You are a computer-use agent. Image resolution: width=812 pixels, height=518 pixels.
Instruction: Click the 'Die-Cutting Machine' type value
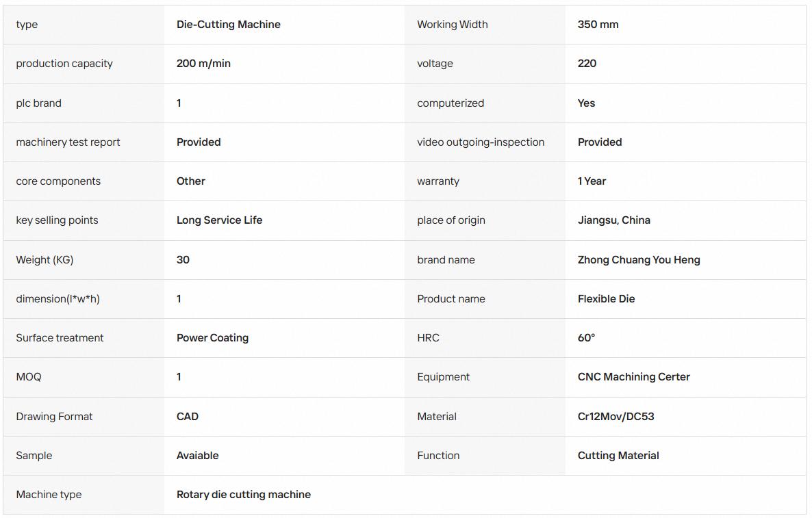tap(229, 25)
